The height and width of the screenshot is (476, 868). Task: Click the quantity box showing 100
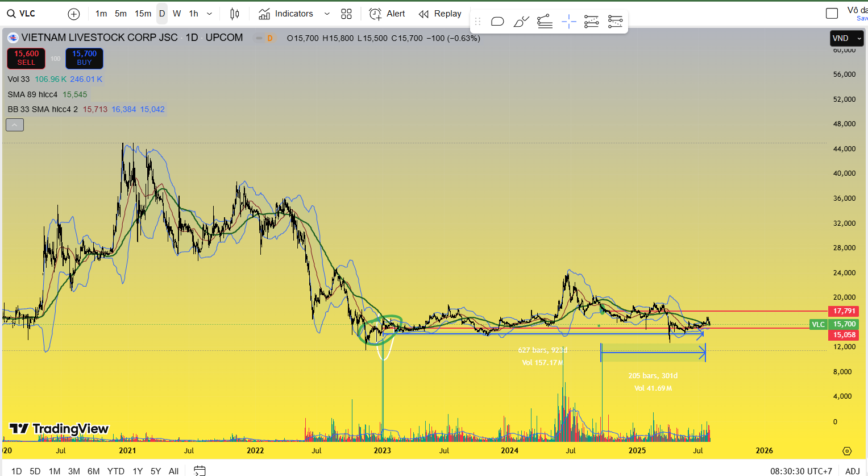click(55, 59)
